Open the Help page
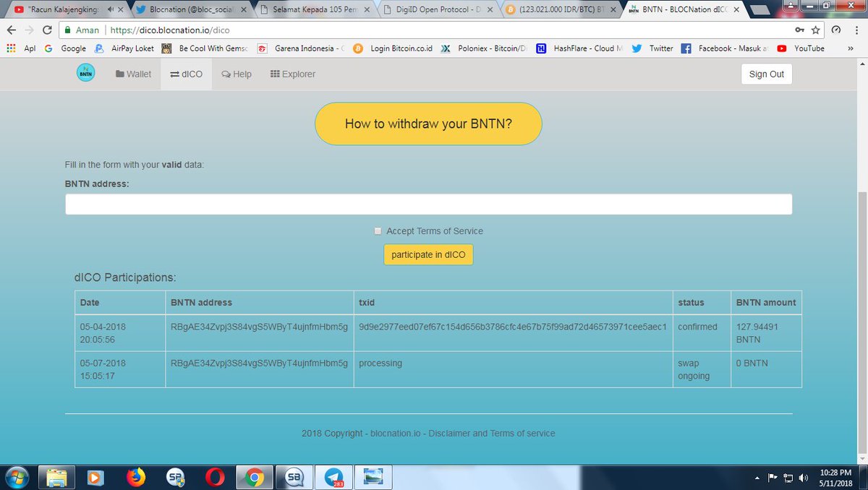The width and height of the screenshot is (868, 490). 237,74
